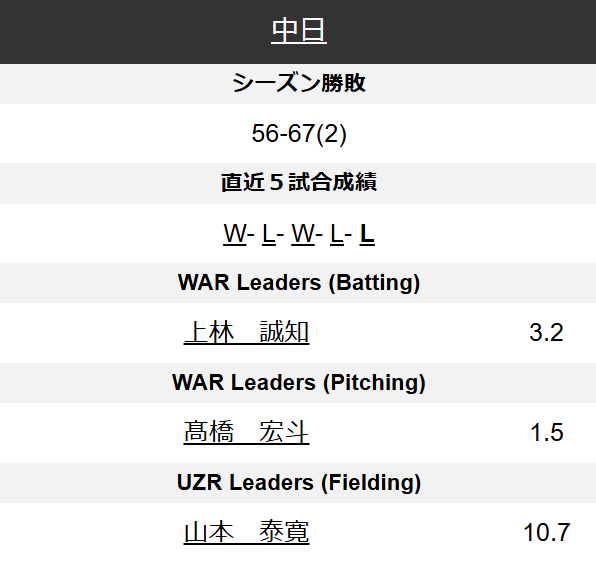The image size is (596, 565).
Task: Open player 髙橋 宏斗 profile link
Action: (x=246, y=432)
